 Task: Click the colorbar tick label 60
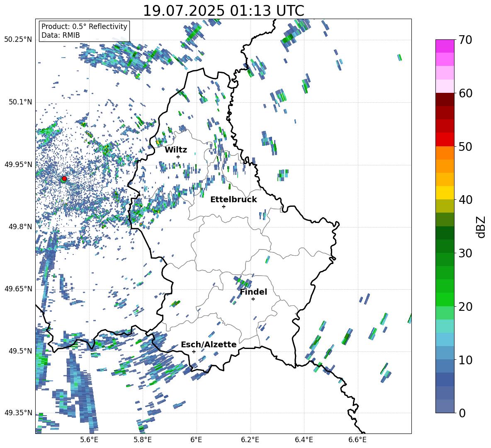click(x=466, y=93)
